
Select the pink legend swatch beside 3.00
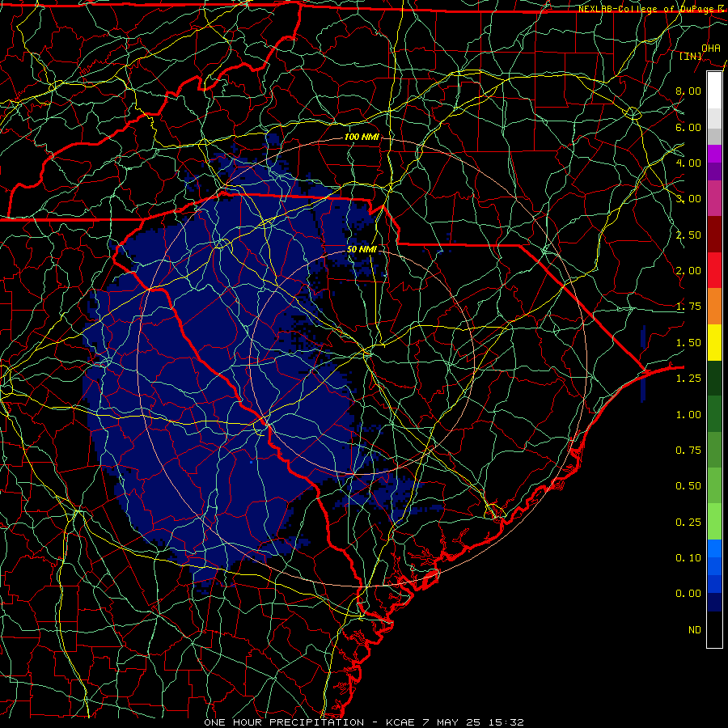click(x=714, y=198)
